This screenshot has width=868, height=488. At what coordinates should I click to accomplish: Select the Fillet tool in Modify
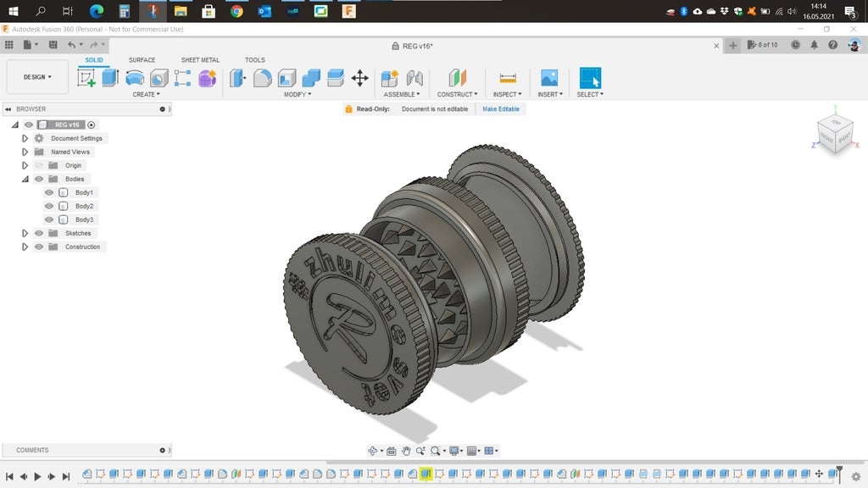pyautogui.click(x=263, y=78)
